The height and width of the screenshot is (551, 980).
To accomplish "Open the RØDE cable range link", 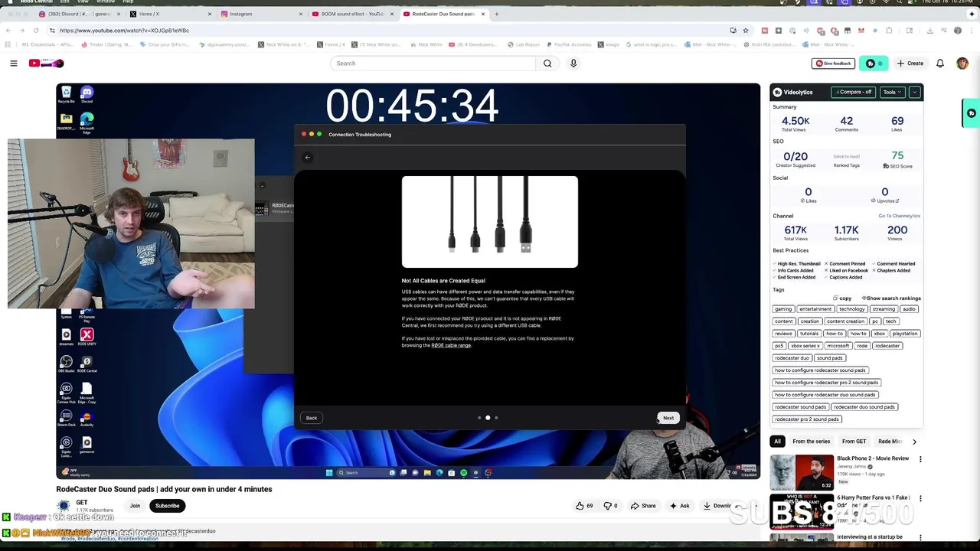I will pos(451,345).
